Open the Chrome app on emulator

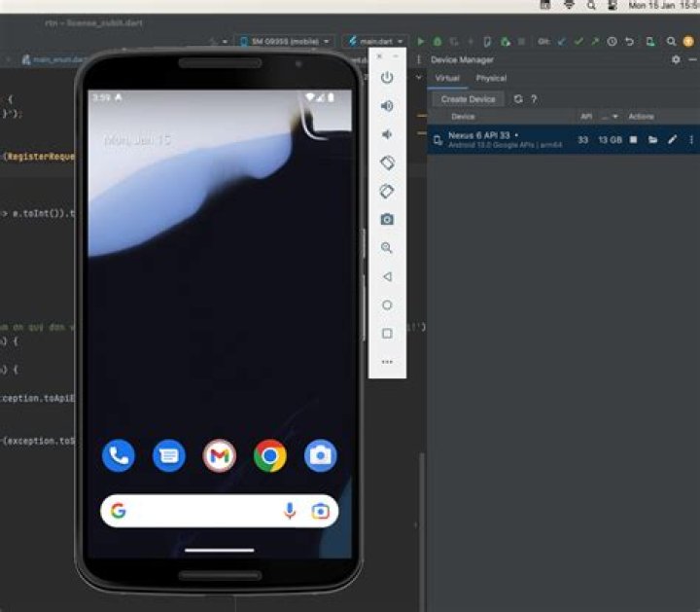click(269, 455)
